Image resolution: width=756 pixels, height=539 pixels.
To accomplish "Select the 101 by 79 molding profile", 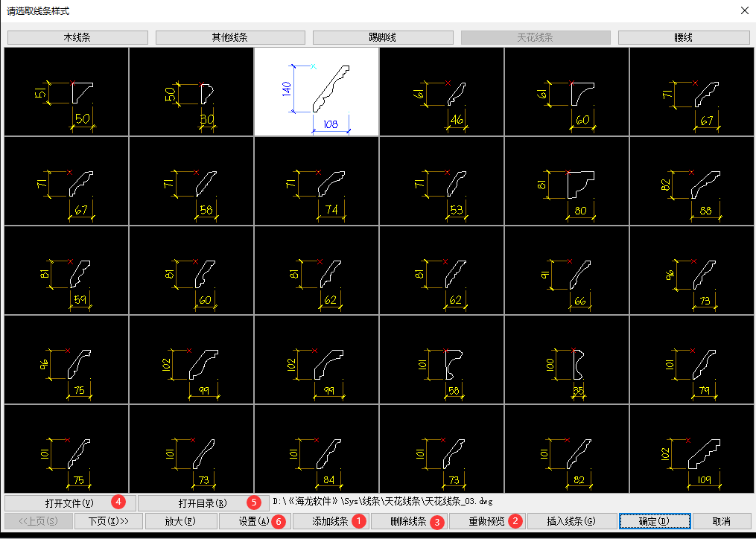I will (691, 360).
